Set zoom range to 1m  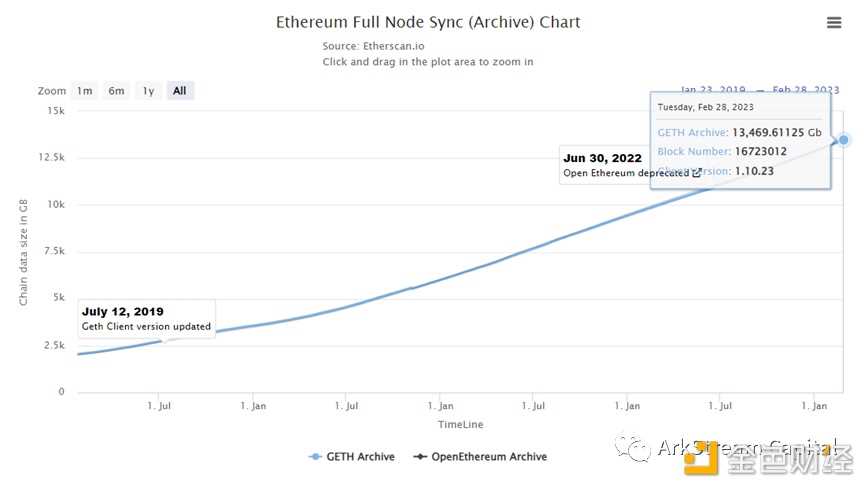pyautogui.click(x=85, y=91)
